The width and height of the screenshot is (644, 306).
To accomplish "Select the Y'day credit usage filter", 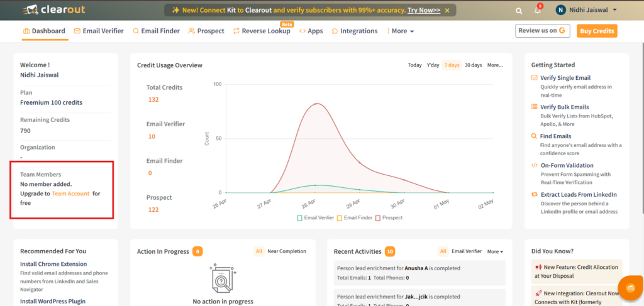I will [x=433, y=65].
